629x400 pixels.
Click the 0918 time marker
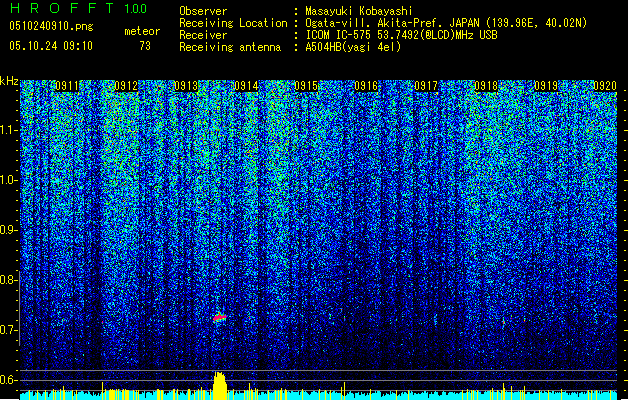pos(486,86)
